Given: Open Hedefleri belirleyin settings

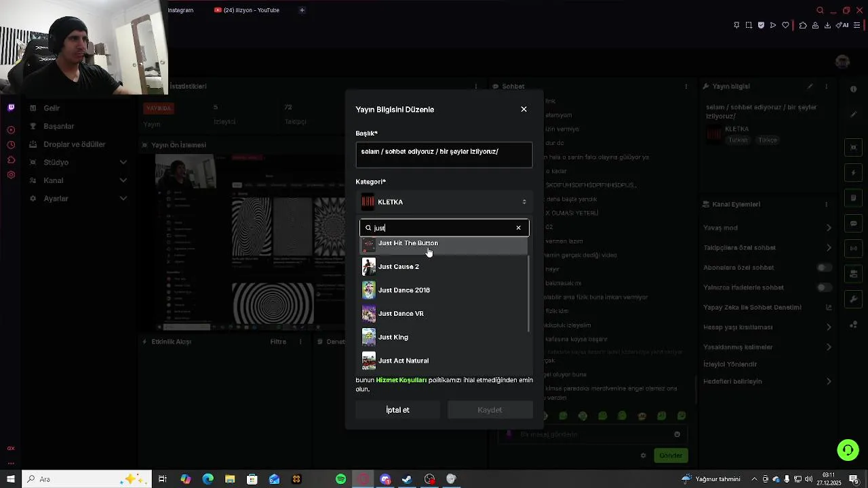Looking at the screenshot, I should pos(768,381).
